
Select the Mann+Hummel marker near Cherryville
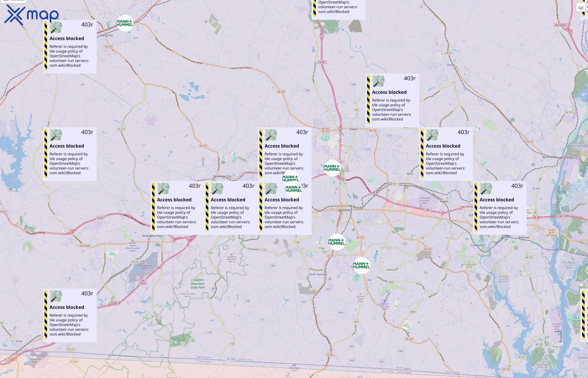(125, 23)
